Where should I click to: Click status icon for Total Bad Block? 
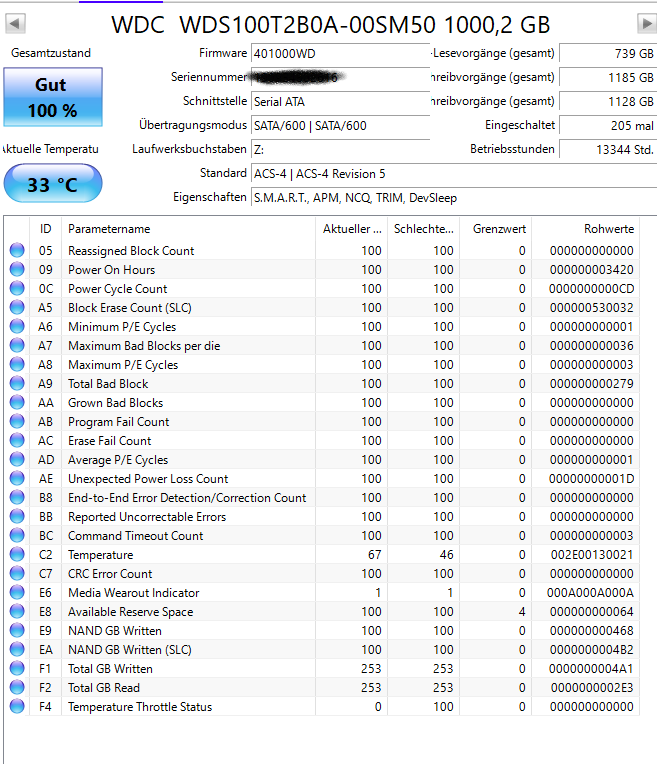click(x=17, y=383)
